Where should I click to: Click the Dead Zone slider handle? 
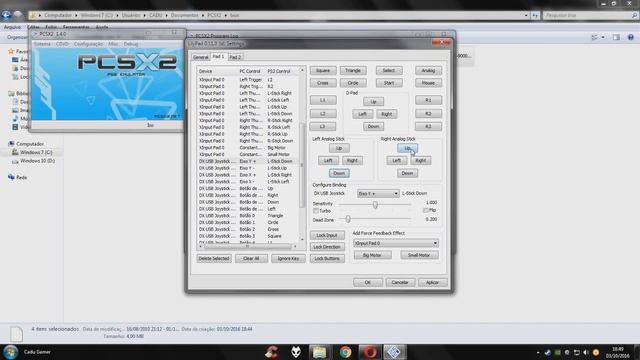(348, 220)
